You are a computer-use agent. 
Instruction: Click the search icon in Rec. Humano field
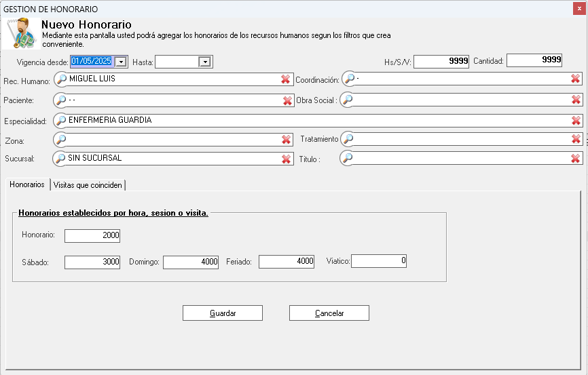(62, 79)
